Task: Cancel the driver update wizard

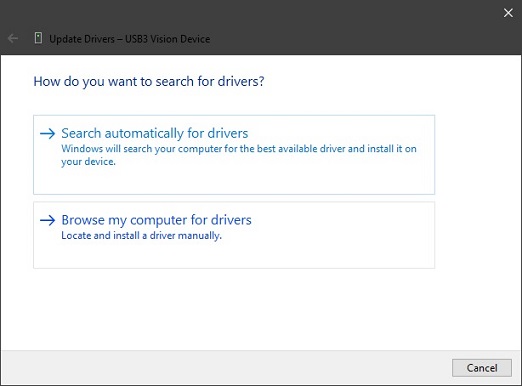Action: pos(482,368)
